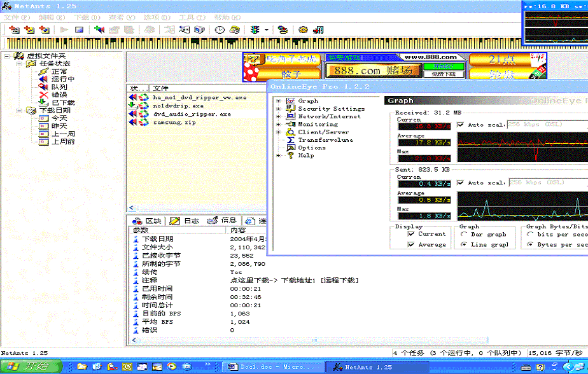Select the 上周前 tree item
This screenshot has height=374, width=588.
(62, 142)
